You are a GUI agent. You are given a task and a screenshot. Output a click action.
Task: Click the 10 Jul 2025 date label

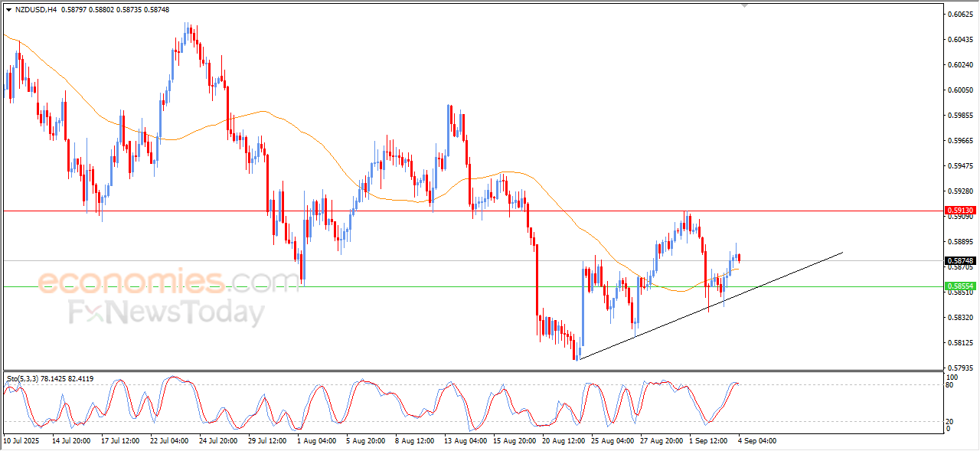(22, 441)
